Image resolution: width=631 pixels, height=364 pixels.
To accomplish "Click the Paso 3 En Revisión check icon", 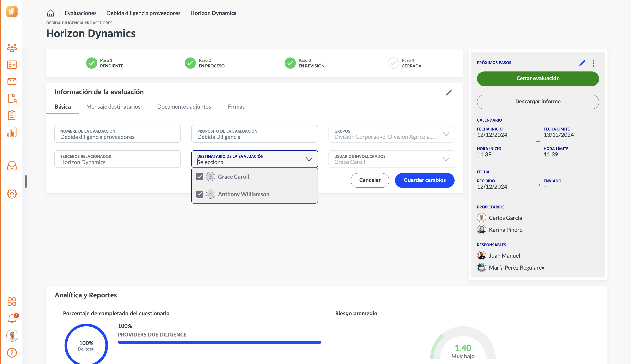I will click(290, 63).
